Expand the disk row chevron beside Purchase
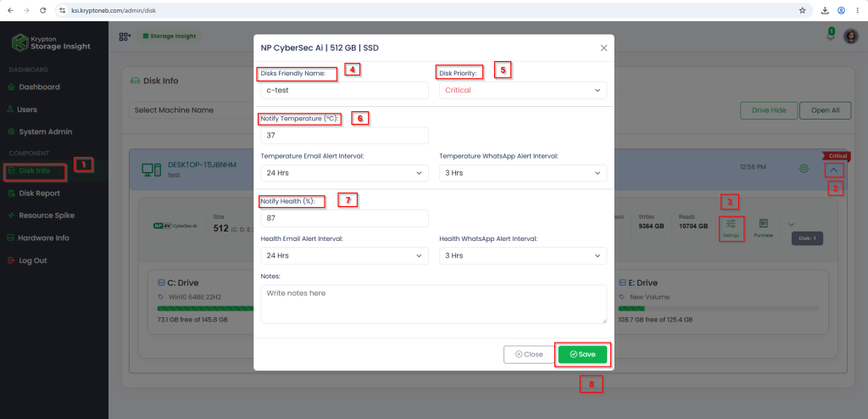 (x=791, y=224)
